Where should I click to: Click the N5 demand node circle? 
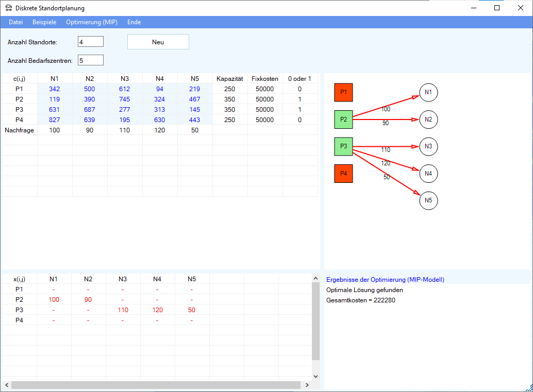tap(428, 200)
